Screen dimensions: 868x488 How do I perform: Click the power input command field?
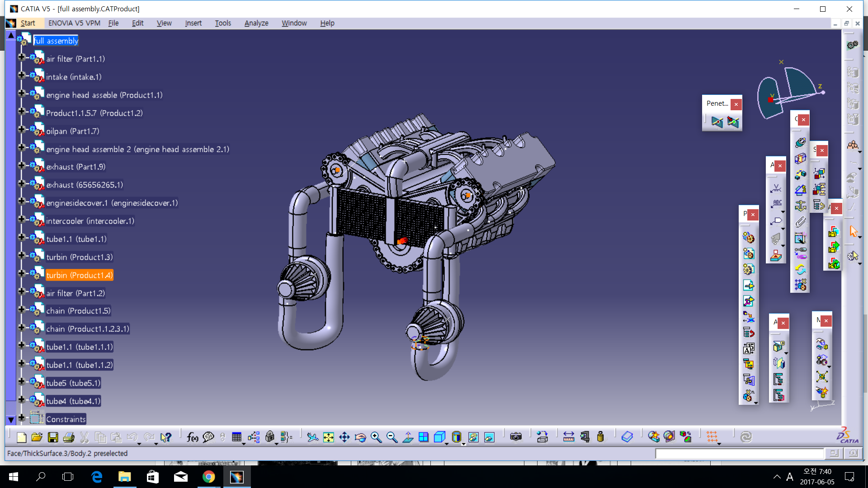[x=740, y=453]
